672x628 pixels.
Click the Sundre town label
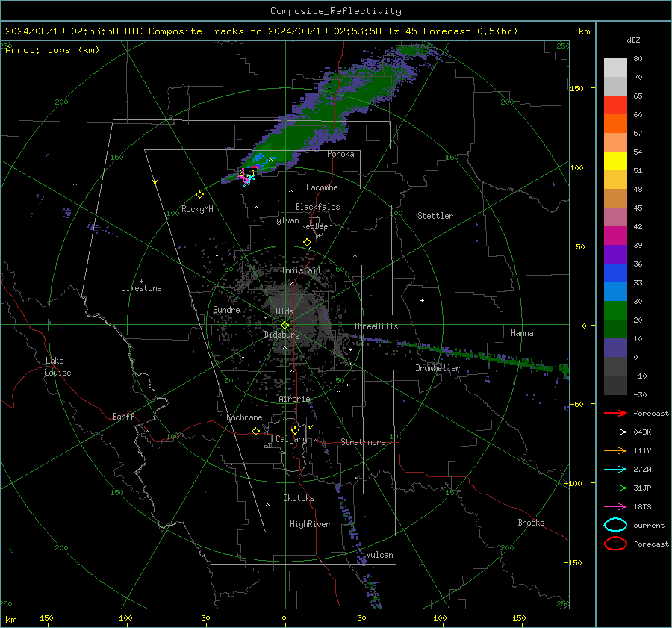click(x=226, y=309)
